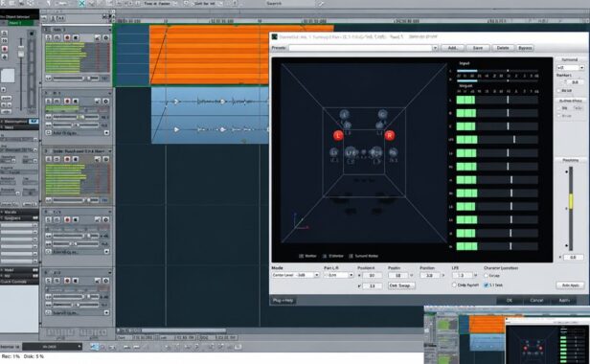Select the orange clip on track 1
This screenshot has width=590, height=364.
click(240, 55)
